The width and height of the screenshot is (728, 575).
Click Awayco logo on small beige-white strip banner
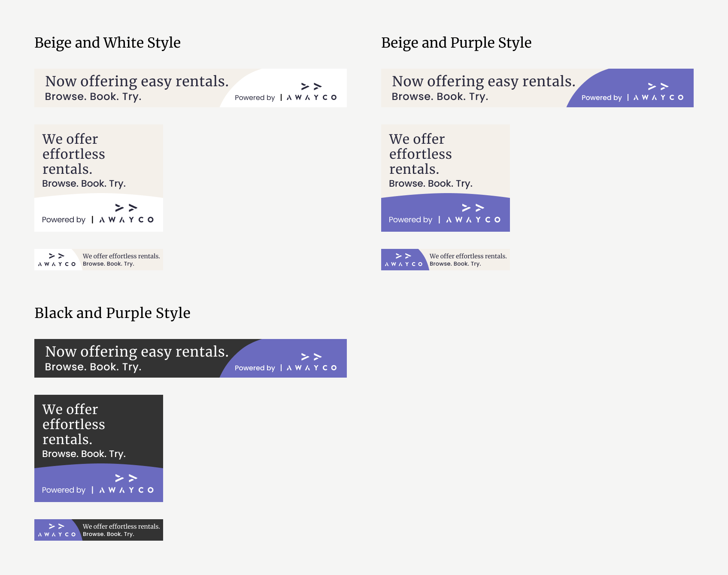pos(57,260)
